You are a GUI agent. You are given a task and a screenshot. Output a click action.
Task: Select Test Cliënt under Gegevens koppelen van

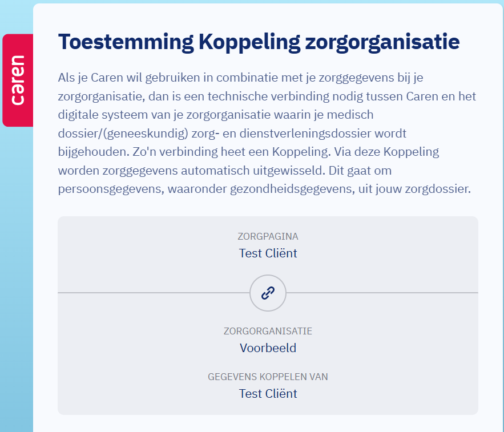click(268, 394)
